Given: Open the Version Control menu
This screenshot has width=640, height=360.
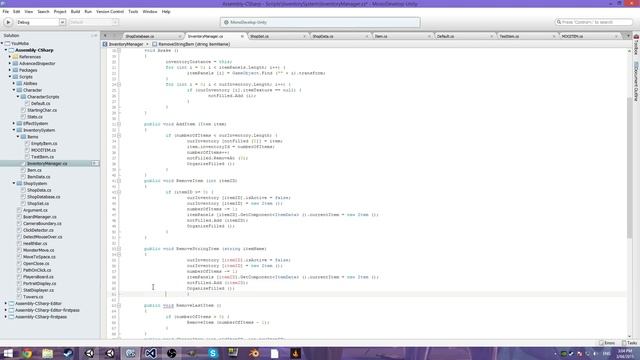Looking at the screenshot, I should point(110,12).
